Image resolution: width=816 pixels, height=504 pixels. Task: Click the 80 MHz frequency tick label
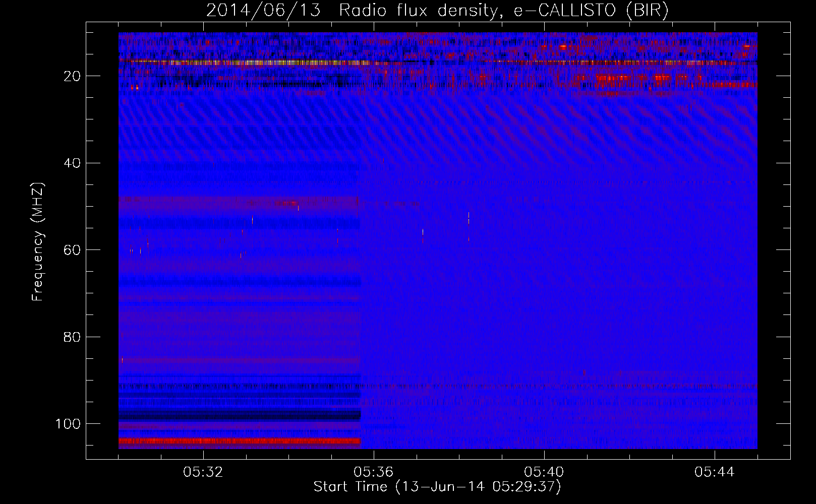[x=72, y=337]
